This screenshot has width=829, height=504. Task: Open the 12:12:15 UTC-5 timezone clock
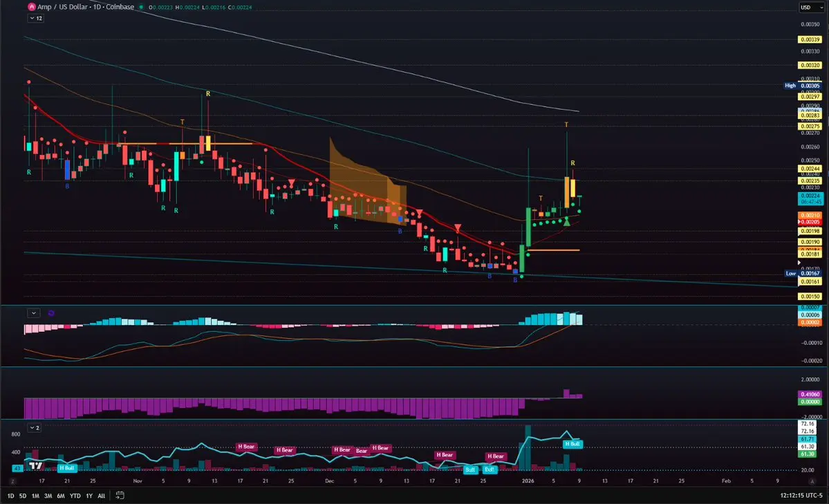point(801,496)
